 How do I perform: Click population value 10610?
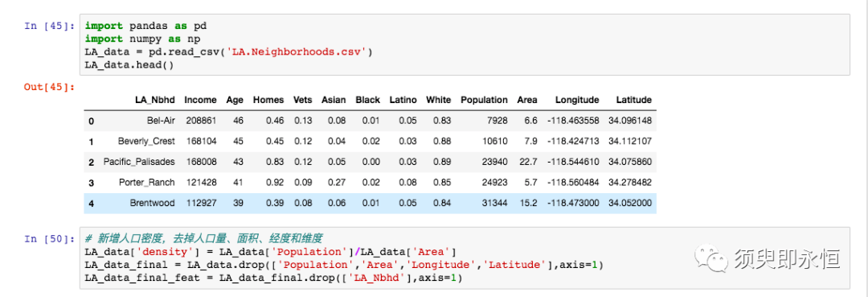point(494,142)
